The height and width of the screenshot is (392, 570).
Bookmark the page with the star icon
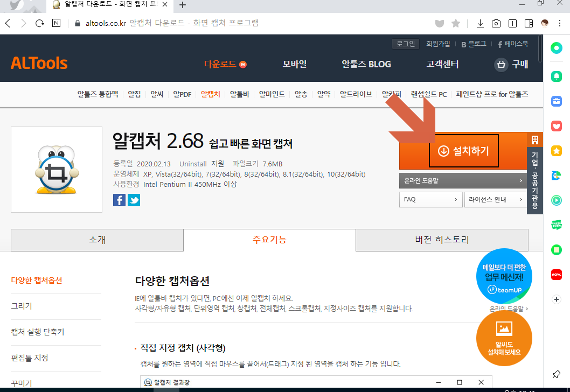click(x=455, y=24)
